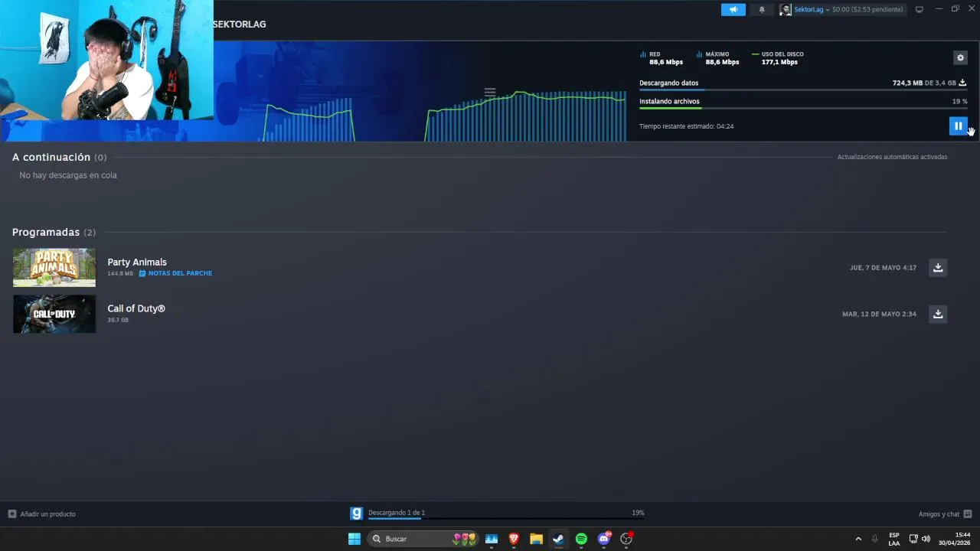
Task: Click Añadir un producto
Action: pyautogui.click(x=47, y=514)
